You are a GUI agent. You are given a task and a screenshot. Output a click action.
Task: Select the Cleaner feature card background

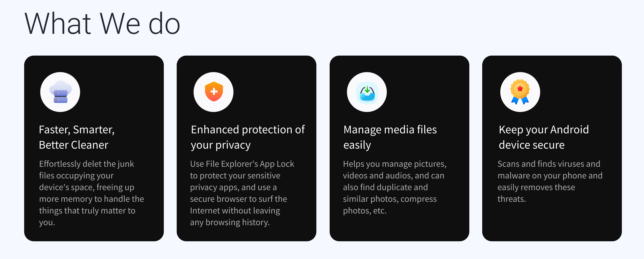[x=94, y=148]
